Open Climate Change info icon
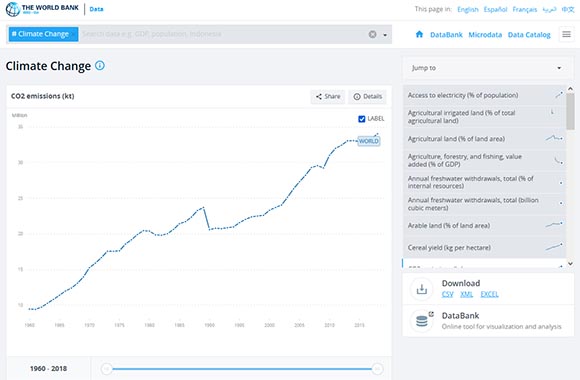The width and height of the screenshot is (580, 380). (x=100, y=65)
